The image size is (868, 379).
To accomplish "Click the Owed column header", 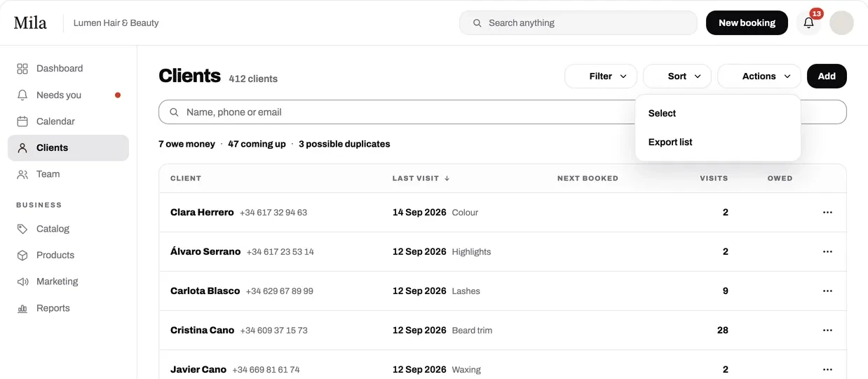I will 780,178.
